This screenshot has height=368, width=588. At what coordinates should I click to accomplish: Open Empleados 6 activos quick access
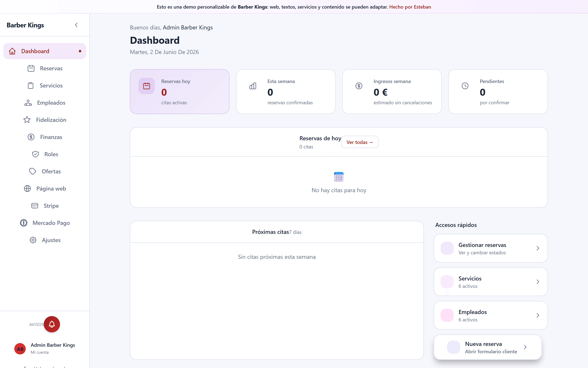coord(491,315)
